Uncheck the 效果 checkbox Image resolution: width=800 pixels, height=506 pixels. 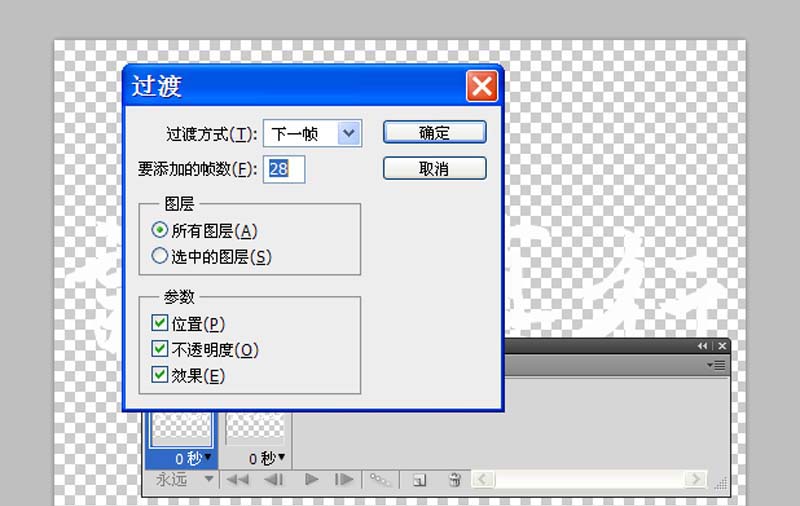pos(160,375)
